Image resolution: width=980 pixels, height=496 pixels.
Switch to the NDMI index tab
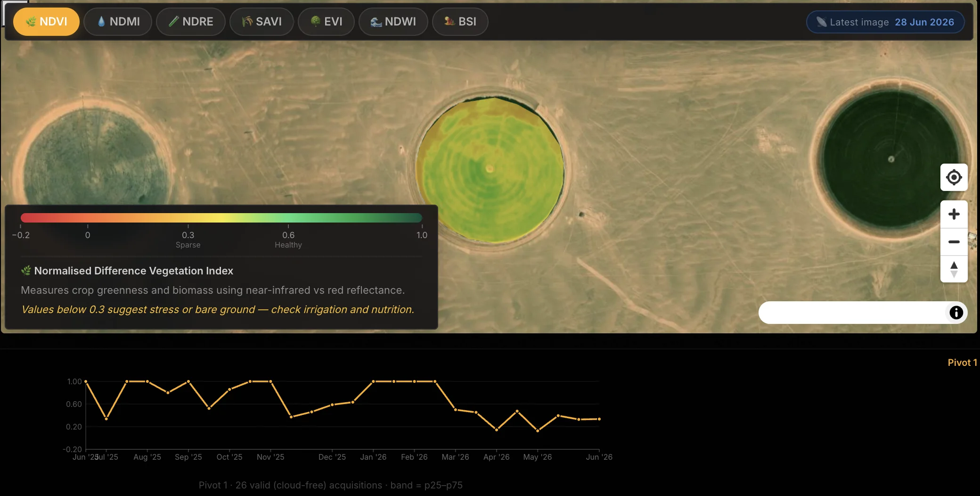[x=118, y=22]
